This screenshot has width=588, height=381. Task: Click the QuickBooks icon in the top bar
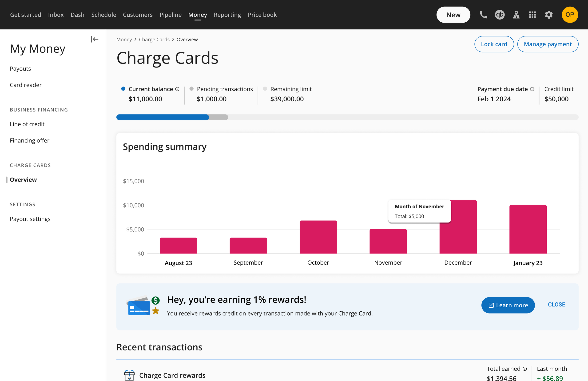pos(500,15)
